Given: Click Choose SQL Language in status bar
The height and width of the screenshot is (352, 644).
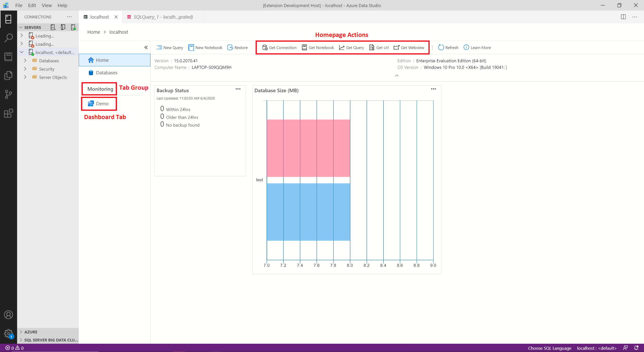Looking at the screenshot, I should pyautogui.click(x=550, y=348).
